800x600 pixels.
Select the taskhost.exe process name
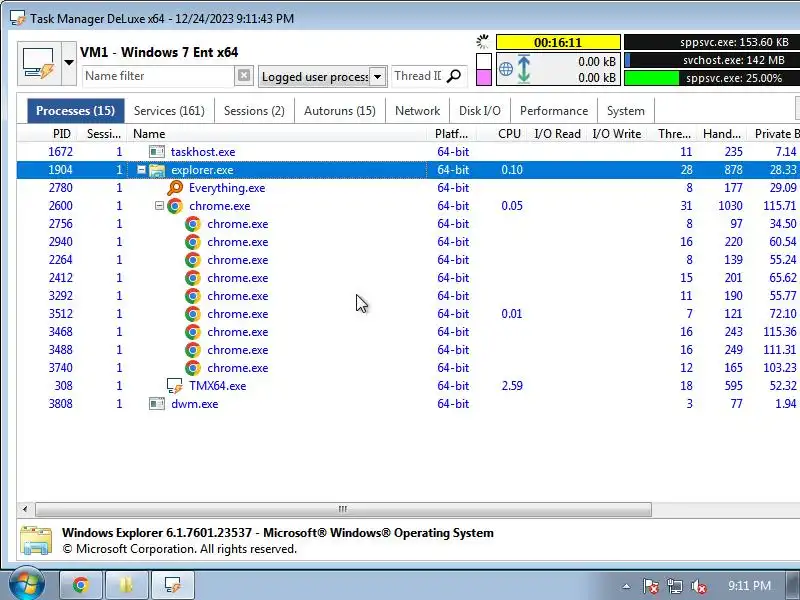[203, 152]
